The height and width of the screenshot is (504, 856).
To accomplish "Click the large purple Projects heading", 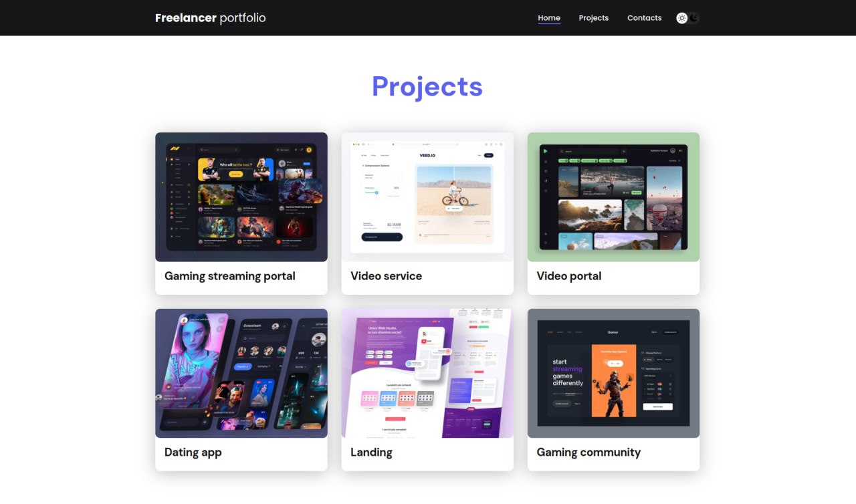I will 427,87.
